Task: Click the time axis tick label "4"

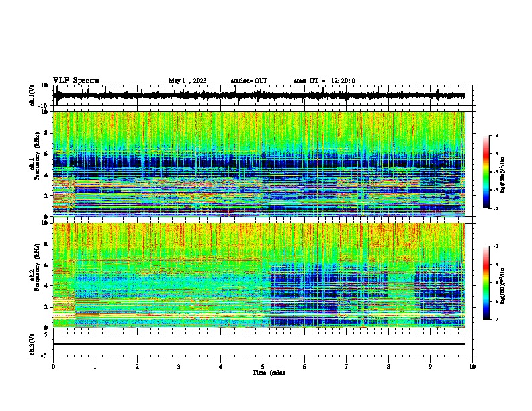Action: (x=221, y=367)
